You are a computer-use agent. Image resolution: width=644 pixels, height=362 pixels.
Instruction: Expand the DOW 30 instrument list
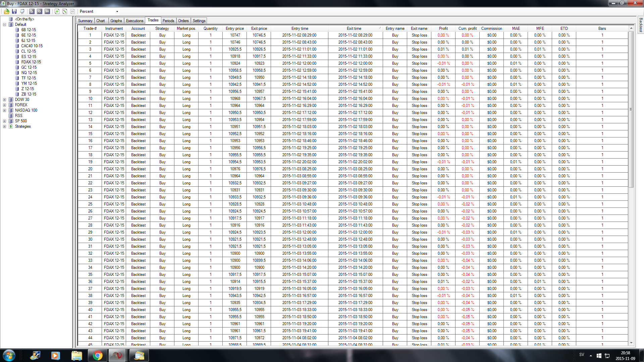click(x=4, y=100)
